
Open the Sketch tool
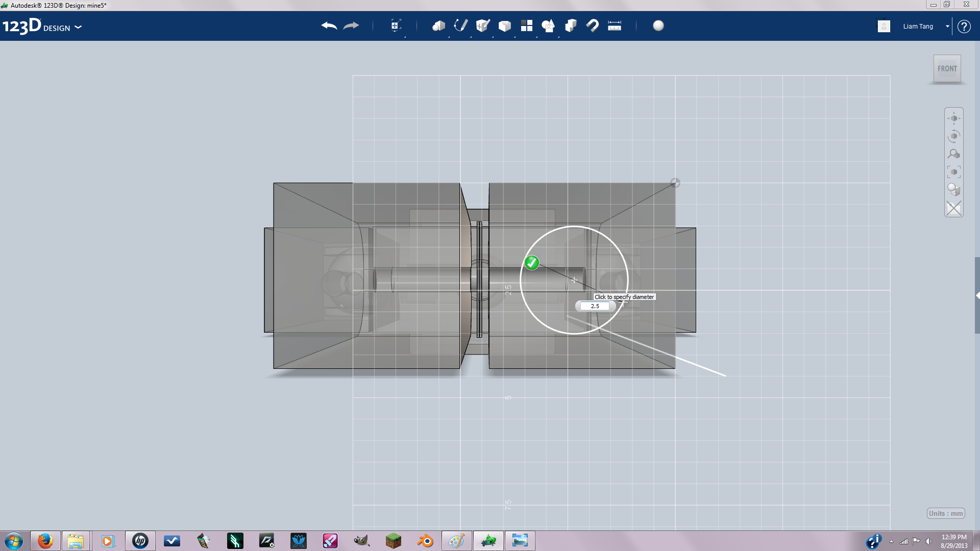pyautogui.click(x=461, y=26)
